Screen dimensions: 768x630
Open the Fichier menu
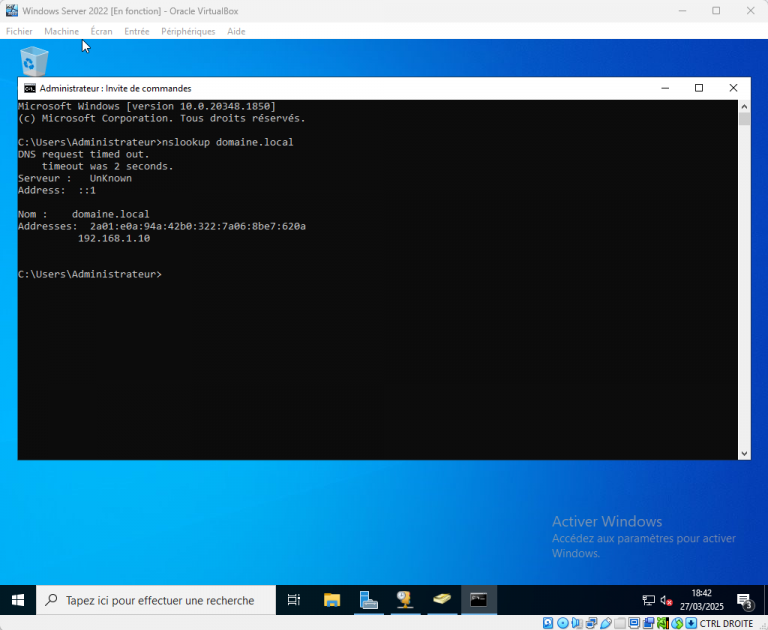coord(19,31)
